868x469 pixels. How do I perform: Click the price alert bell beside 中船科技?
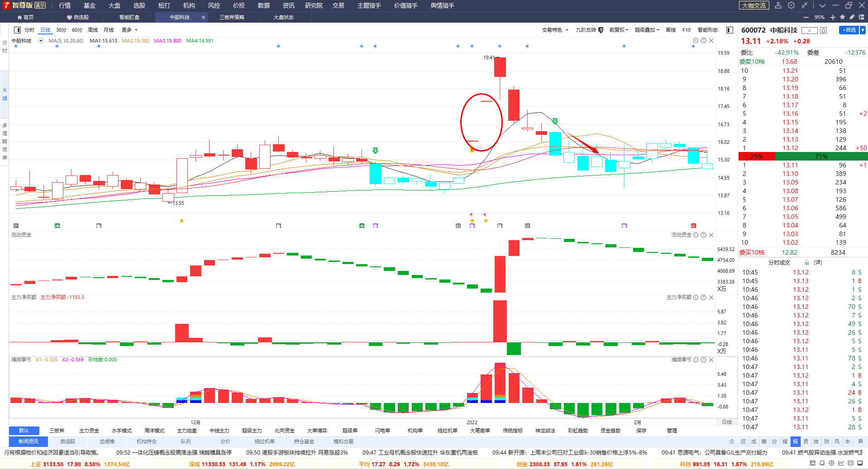[824, 30]
